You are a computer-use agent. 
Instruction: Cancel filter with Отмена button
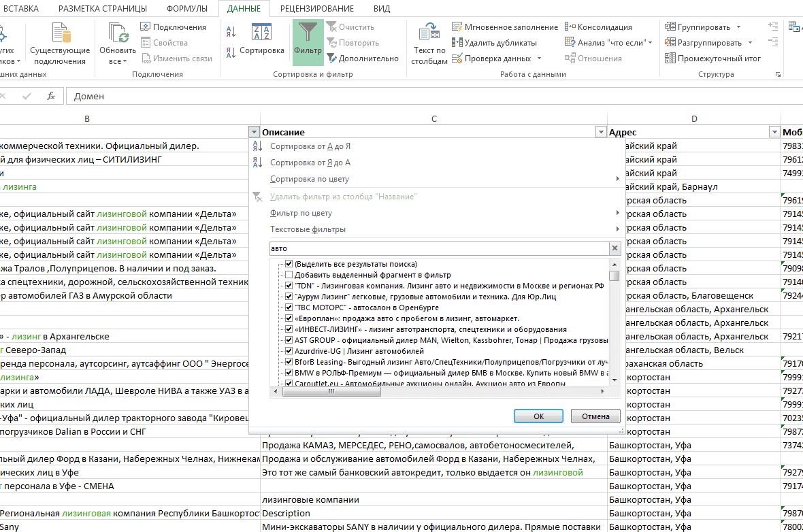pyautogui.click(x=595, y=416)
